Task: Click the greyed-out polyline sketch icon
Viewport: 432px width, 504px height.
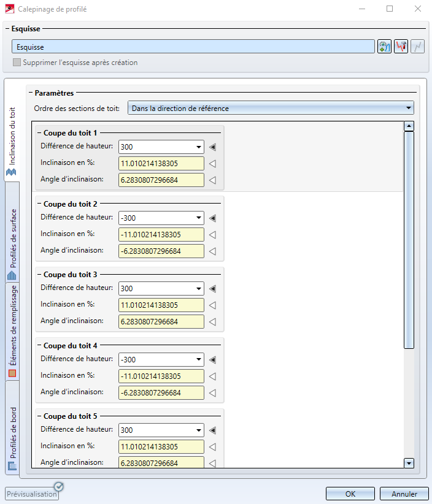Action: [417, 47]
